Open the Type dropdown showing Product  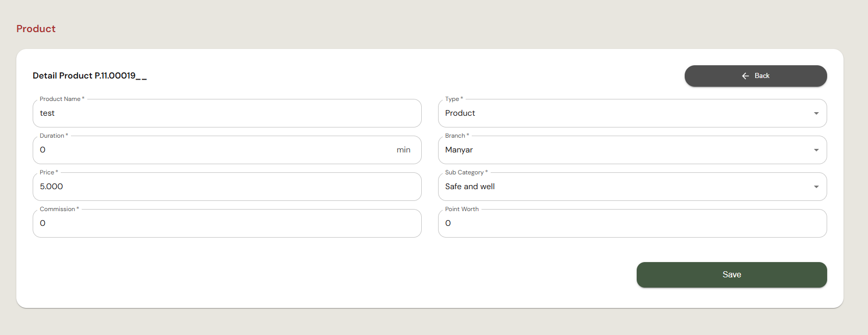633,113
